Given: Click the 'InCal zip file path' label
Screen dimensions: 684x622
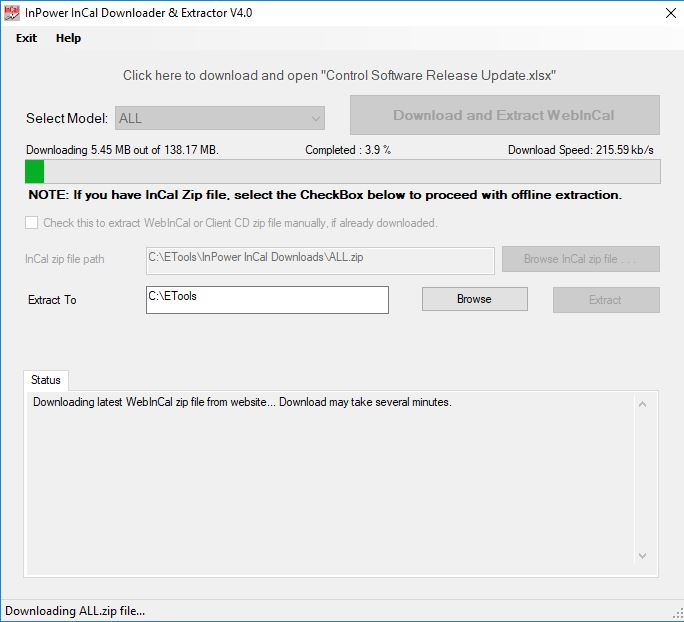Looking at the screenshot, I should click(x=65, y=259).
